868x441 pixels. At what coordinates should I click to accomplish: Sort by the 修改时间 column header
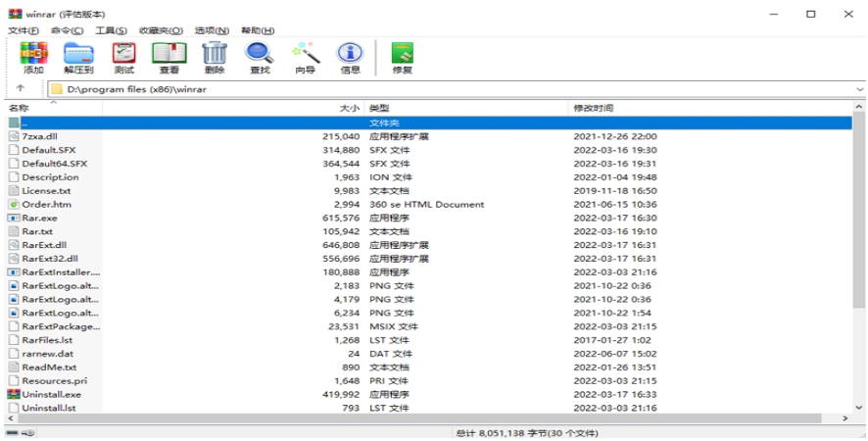(x=593, y=108)
